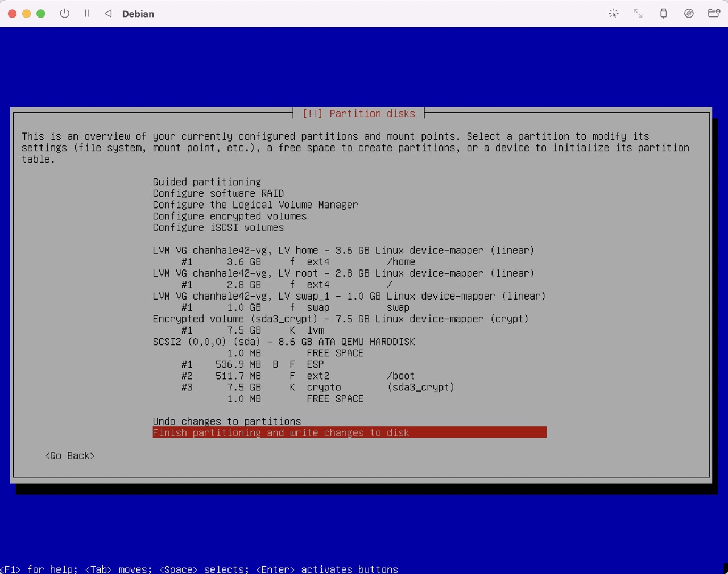
Task: Click the back triangle icon beside Debian
Action: [x=108, y=13]
